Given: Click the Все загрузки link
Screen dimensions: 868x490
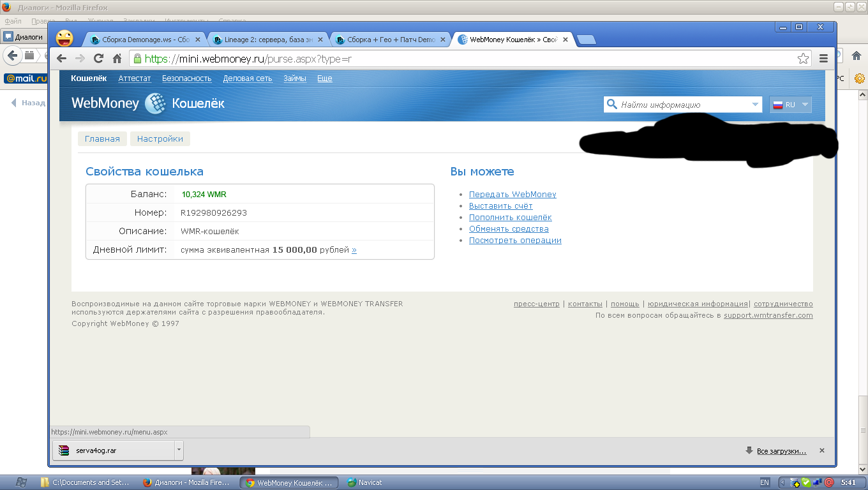Looking at the screenshot, I should (x=781, y=451).
